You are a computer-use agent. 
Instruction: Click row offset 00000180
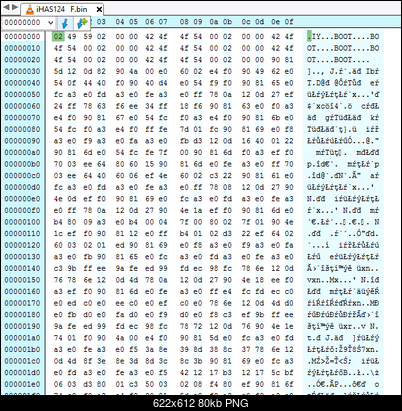[x=22, y=315]
